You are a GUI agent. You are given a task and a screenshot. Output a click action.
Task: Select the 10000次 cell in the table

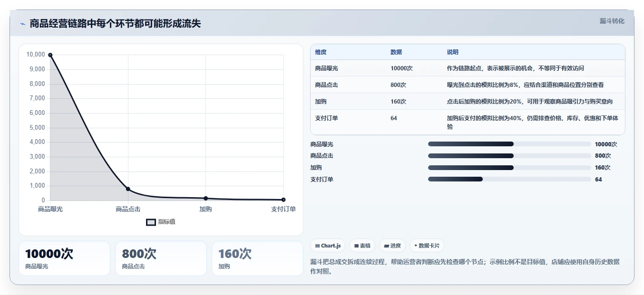(401, 68)
